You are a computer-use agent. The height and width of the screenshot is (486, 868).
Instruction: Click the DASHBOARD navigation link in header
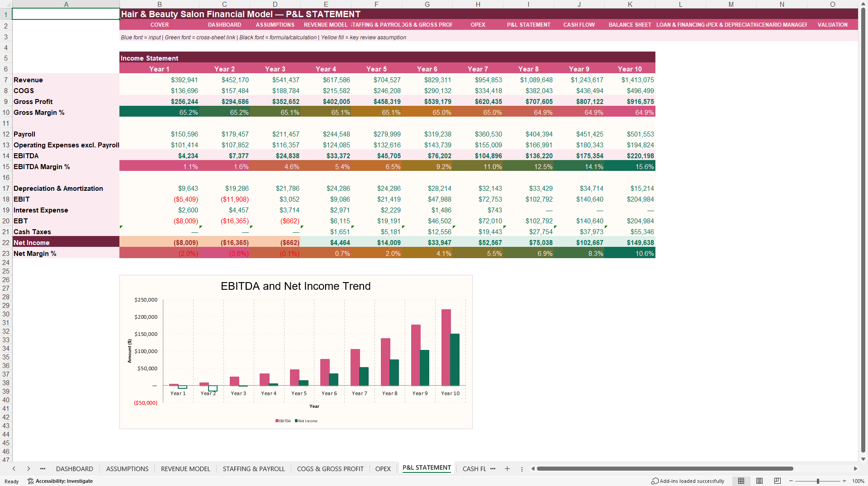pos(224,25)
